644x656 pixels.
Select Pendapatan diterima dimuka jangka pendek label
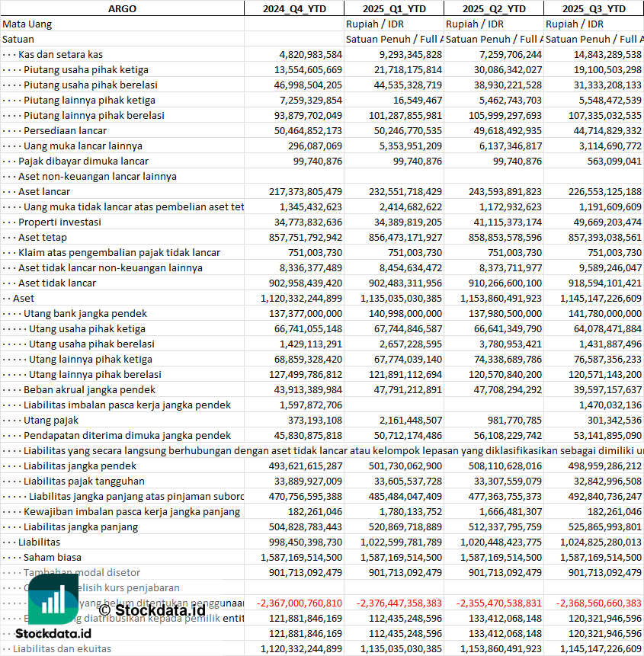(x=127, y=436)
